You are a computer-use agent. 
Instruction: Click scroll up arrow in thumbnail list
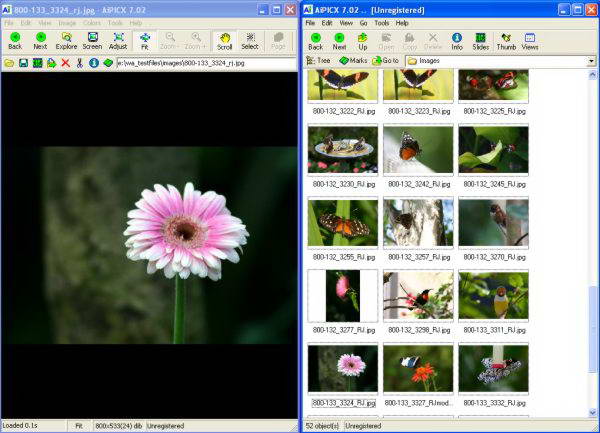pyautogui.click(x=592, y=74)
